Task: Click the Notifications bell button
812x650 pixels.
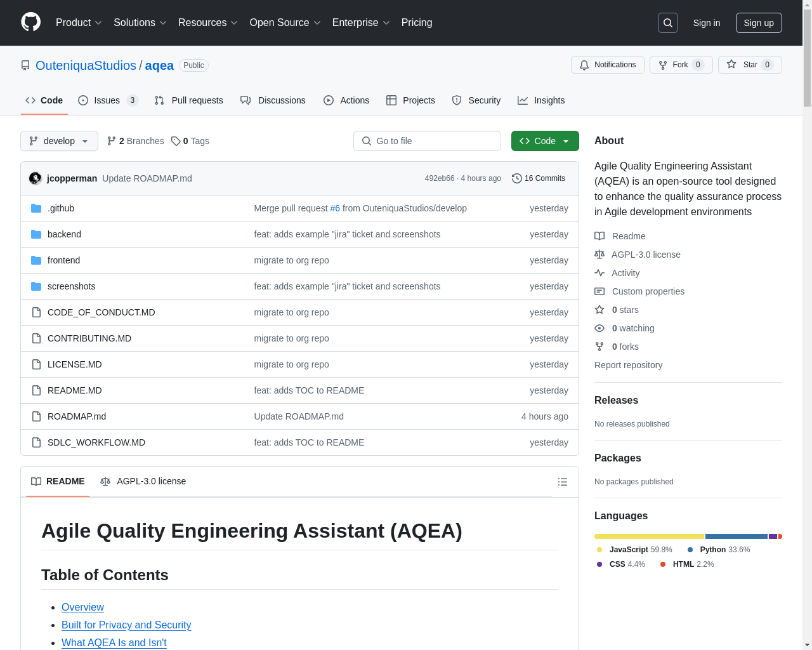Action: [608, 65]
